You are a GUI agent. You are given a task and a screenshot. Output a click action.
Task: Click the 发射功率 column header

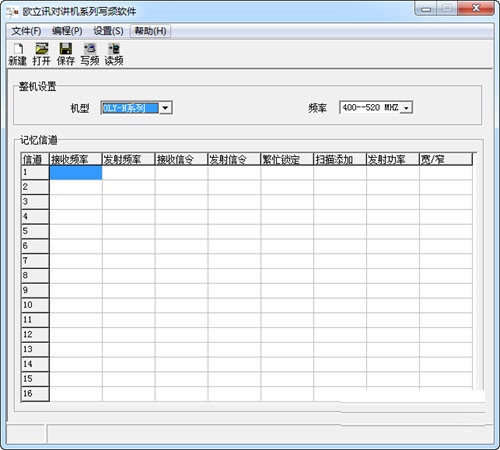click(393, 159)
